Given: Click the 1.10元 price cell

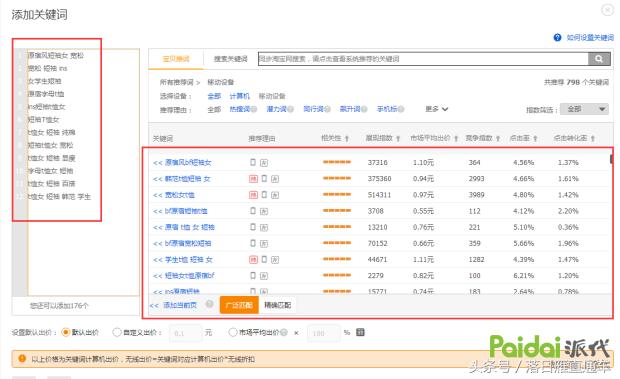Looking at the screenshot, I should pos(423,162).
